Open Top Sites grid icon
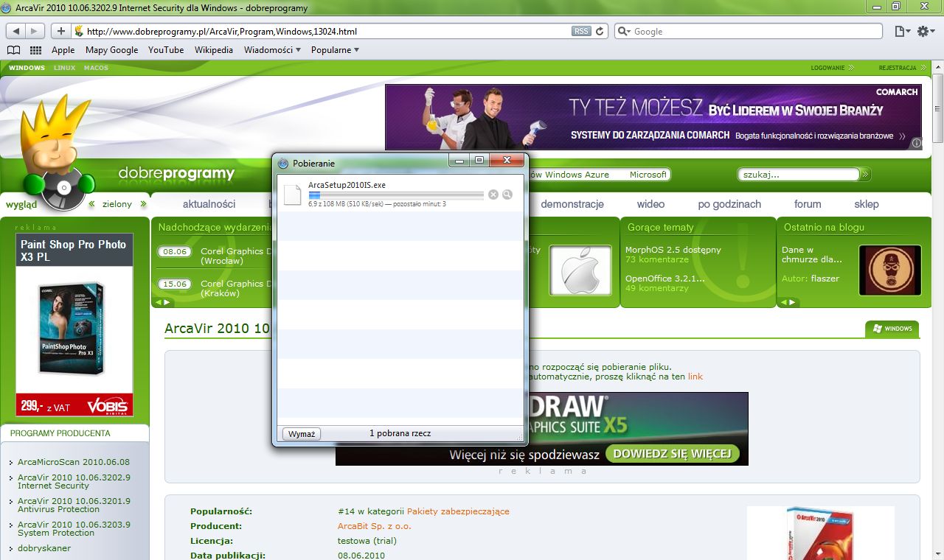The width and height of the screenshot is (944, 560). coord(35,50)
